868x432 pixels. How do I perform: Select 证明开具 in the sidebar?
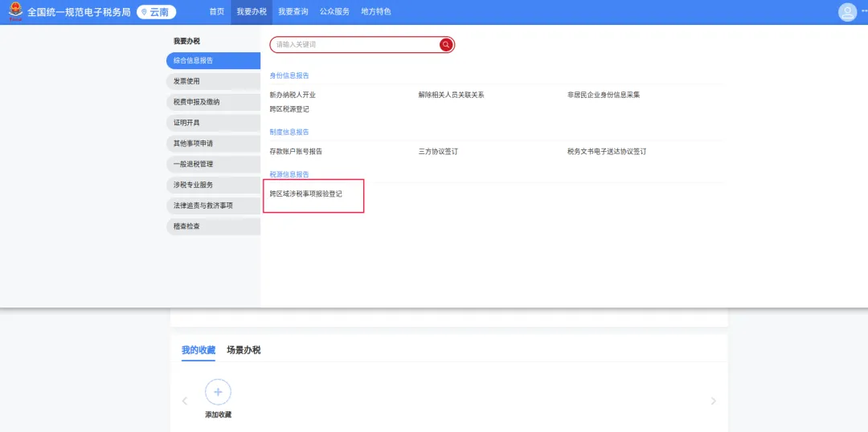coord(213,123)
